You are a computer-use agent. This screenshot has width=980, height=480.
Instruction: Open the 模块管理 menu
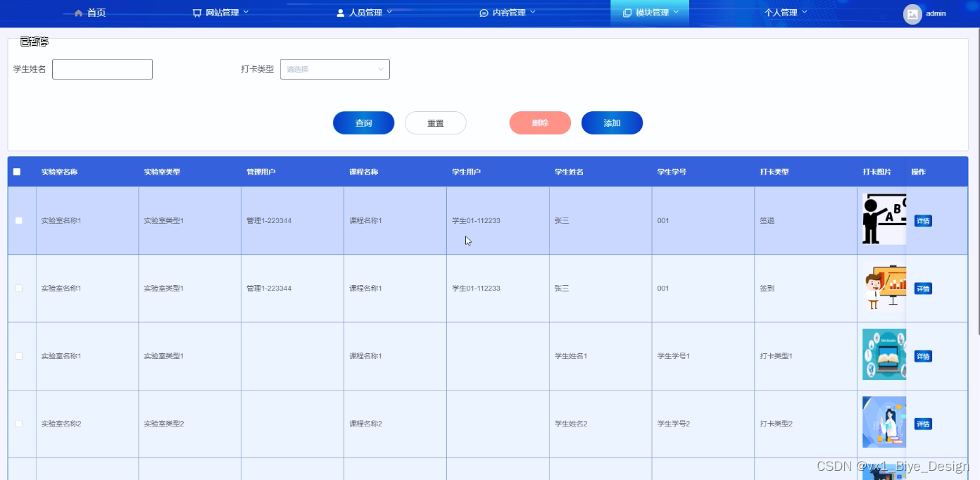click(x=650, y=13)
